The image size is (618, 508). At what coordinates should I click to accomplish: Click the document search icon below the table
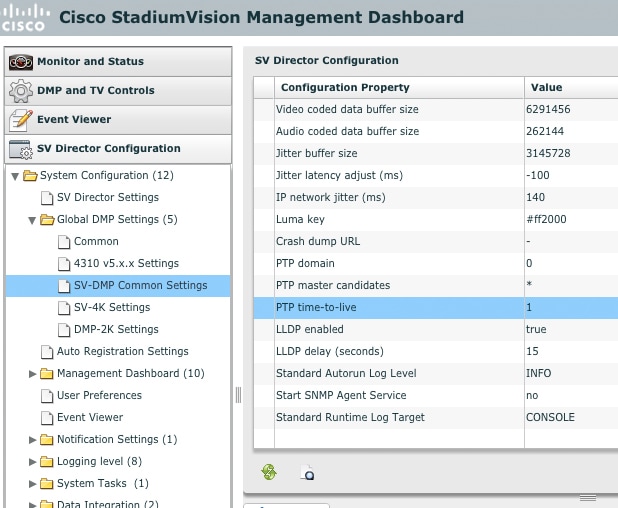(308, 472)
